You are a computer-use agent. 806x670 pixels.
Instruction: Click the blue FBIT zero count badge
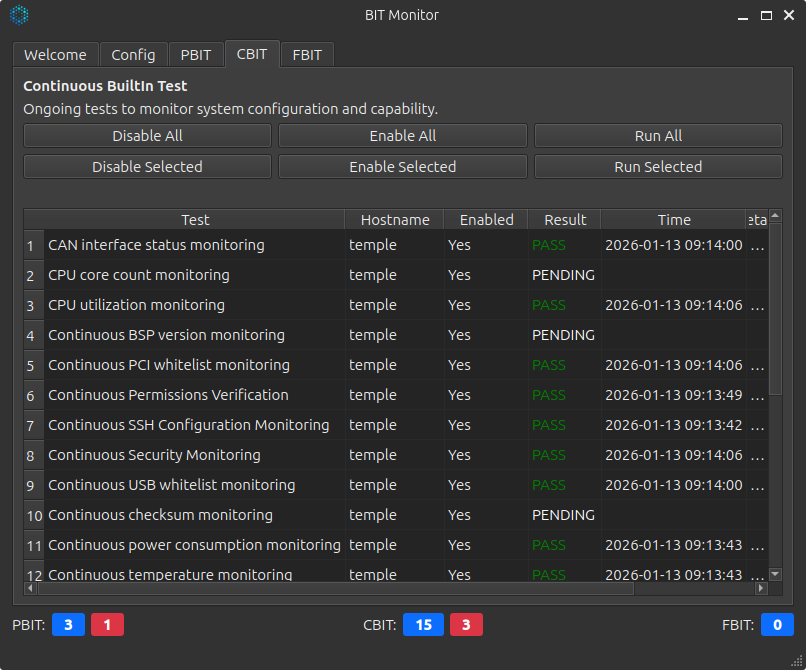(x=777, y=624)
